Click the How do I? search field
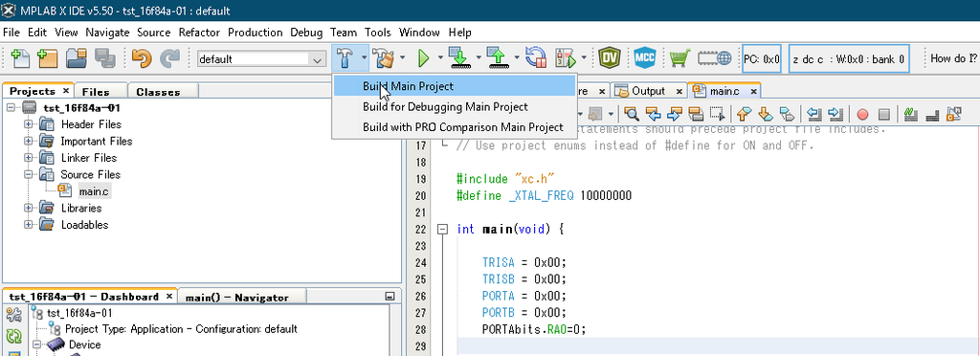Screen dimensions: 980x356 [x=953, y=58]
